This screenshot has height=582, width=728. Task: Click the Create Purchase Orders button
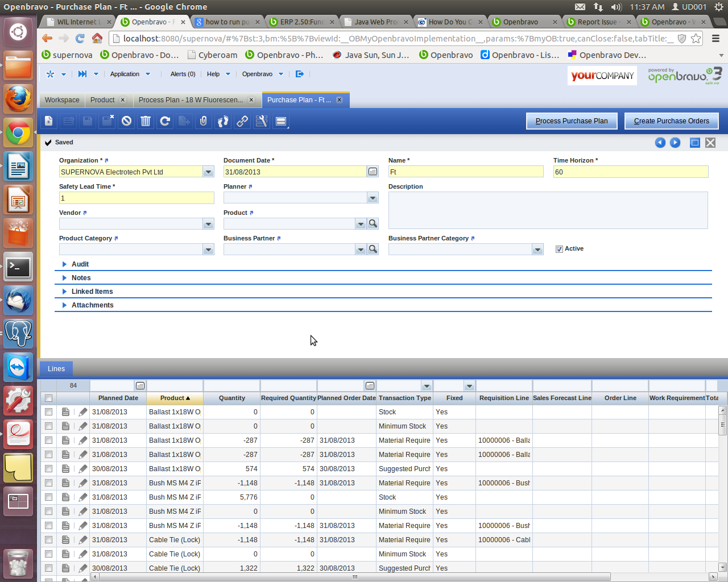(x=671, y=121)
